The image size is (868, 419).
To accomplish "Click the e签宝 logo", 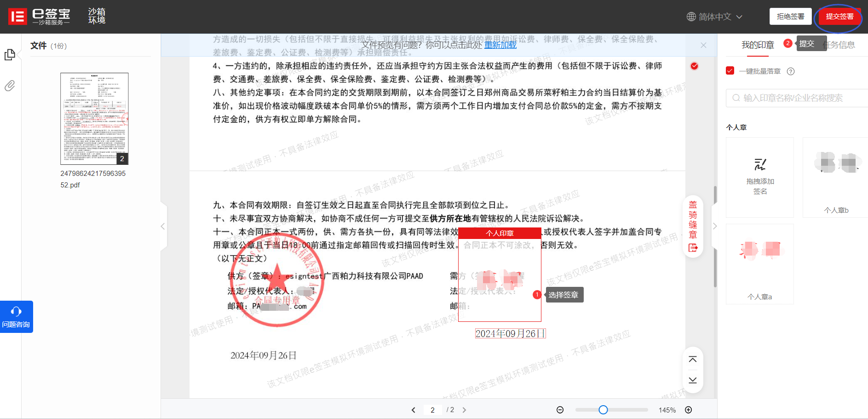I will click(40, 17).
